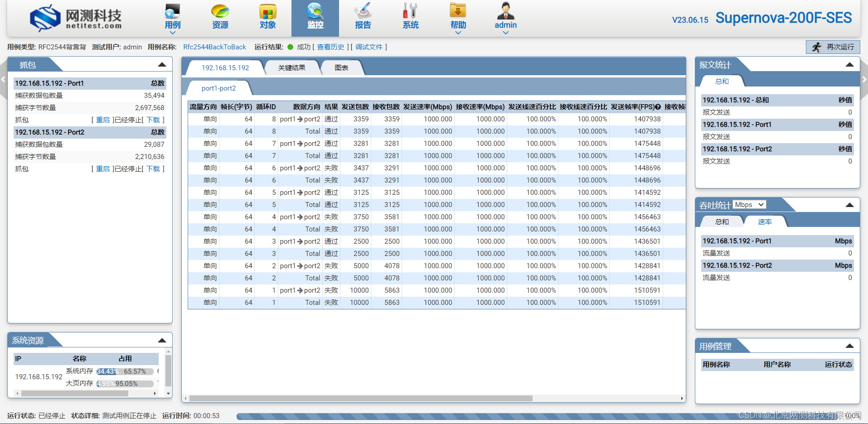Select the 速率 tab in 吞吐统计
868x424 pixels.
(765, 222)
